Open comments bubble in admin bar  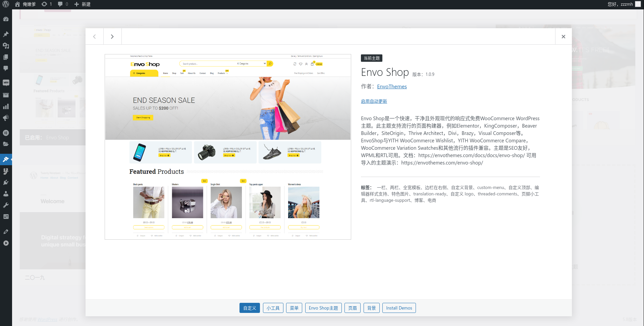[63, 4]
